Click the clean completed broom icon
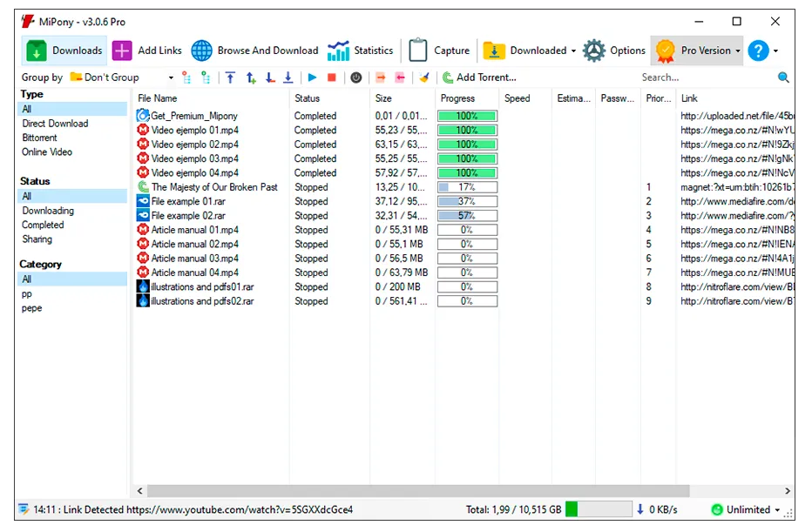The height and width of the screenshot is (532, 812). [x=424, y=77]
